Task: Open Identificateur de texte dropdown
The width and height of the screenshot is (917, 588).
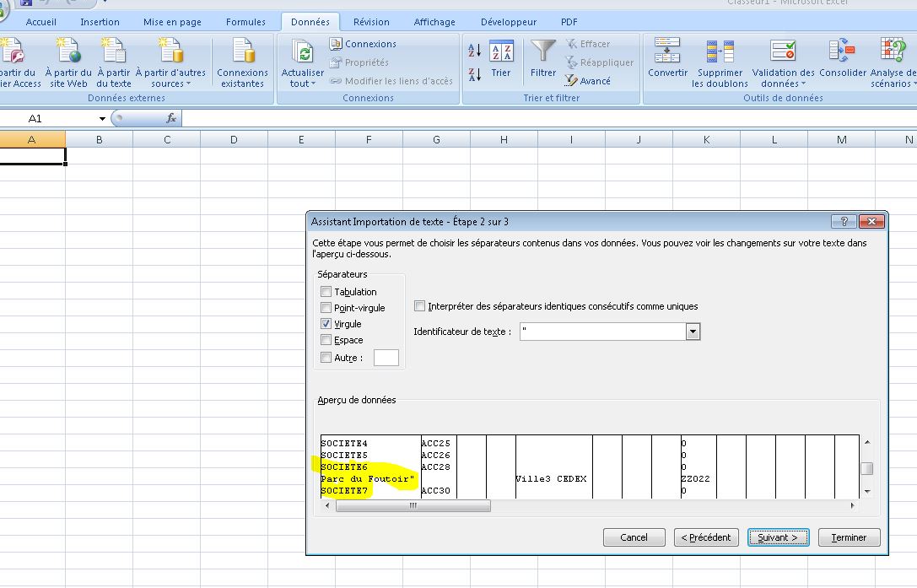Action: pos(693,332)
